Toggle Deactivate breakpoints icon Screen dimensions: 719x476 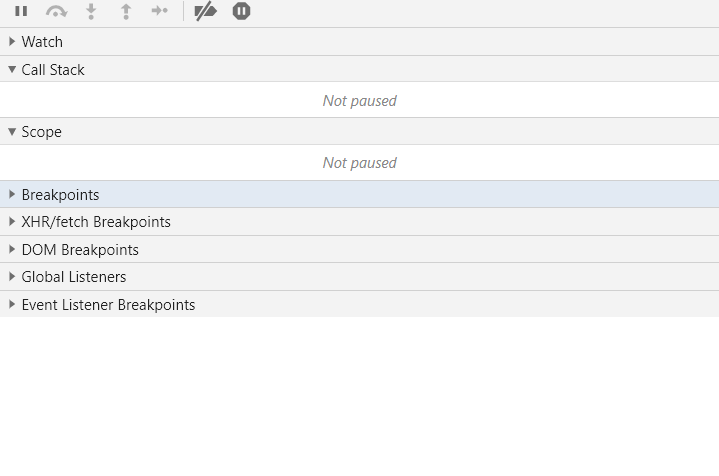[x=205, y=12]
